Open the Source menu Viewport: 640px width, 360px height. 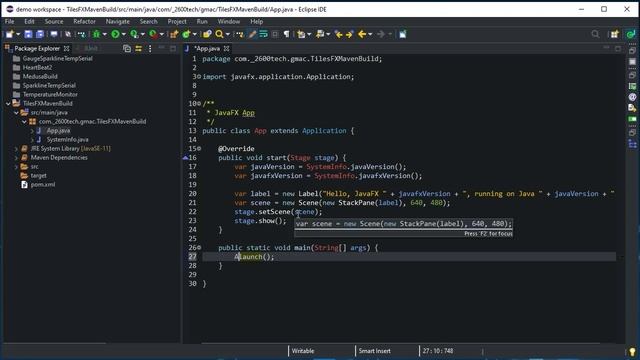click(54, 22)
